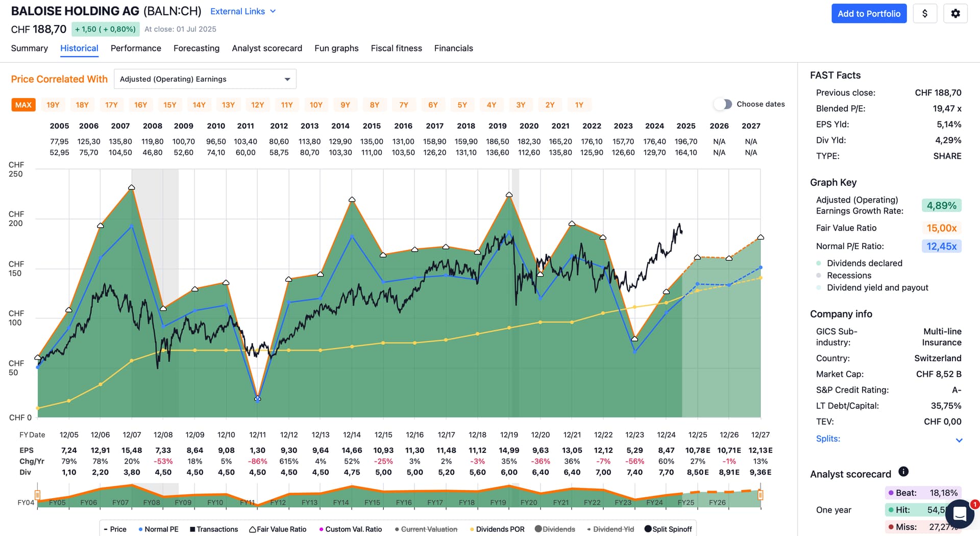Select the 3Y time range
The width and height of the screenshot is (980, 536).
click(521, 105)
